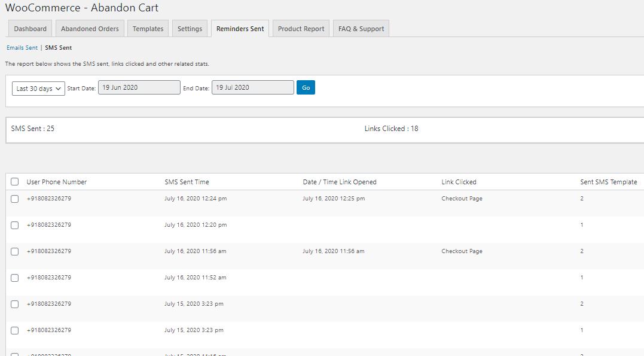The height and width of the screenshot is (356, 644).
Task: Open the Dashboard tab
Action: [x=30, y=28]
